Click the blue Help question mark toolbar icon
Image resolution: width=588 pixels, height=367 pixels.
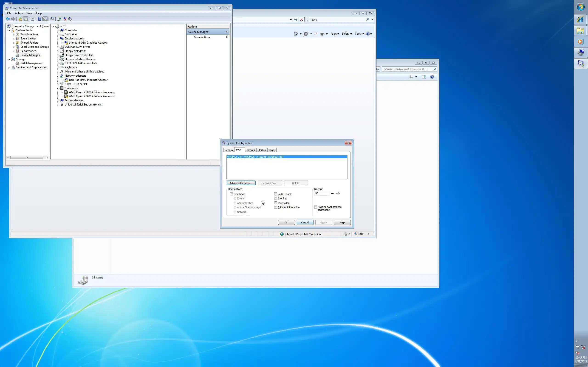pos(39,19)
